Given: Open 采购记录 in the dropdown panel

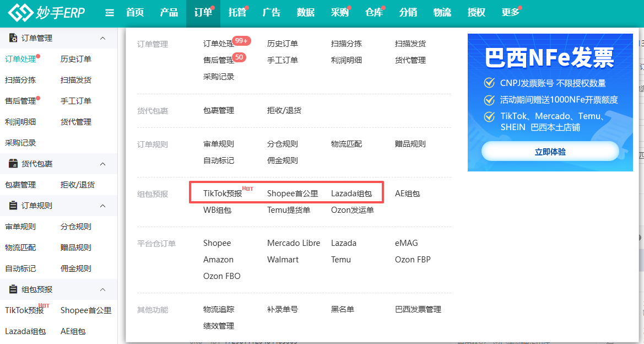Looking at the screenshot, I should [219, 77].
